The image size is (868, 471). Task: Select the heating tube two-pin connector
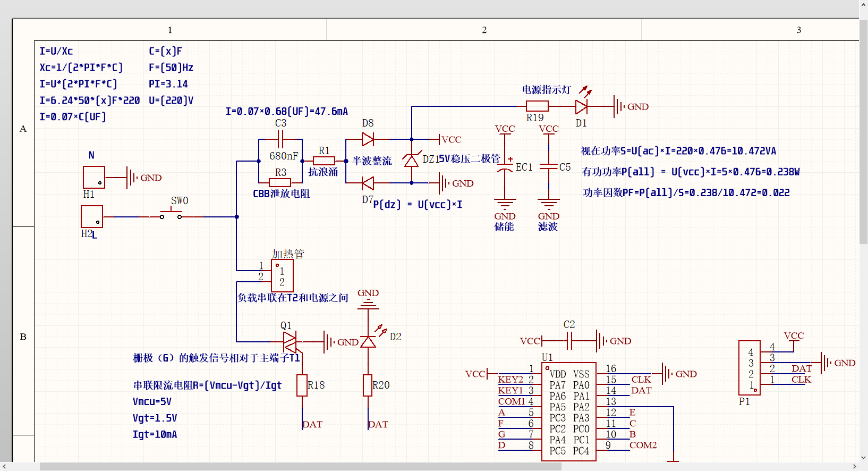(x=282, y=276)
